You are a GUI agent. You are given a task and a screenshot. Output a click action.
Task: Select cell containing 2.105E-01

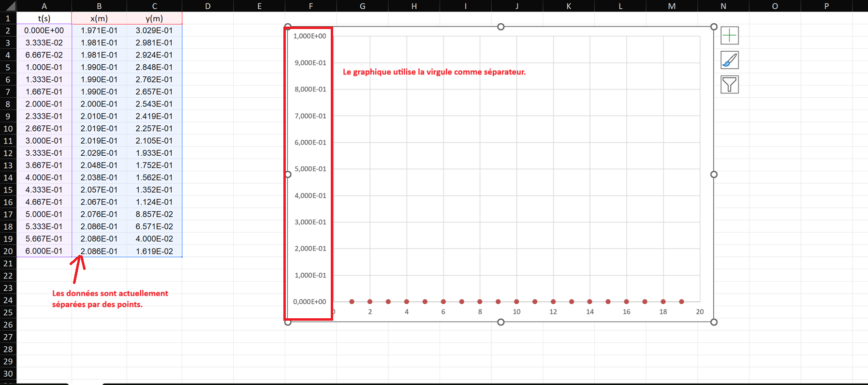click(154, 141)
